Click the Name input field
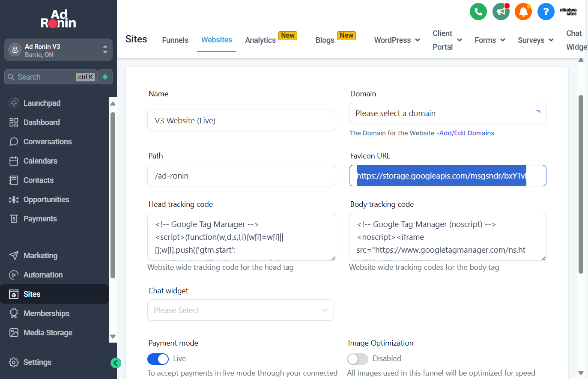 (x=242, y=120)
